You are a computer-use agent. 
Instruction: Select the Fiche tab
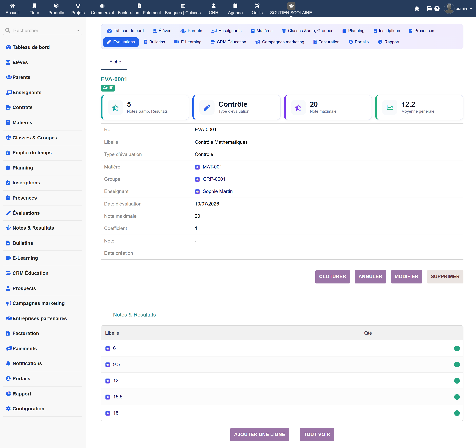click(115, 62)
